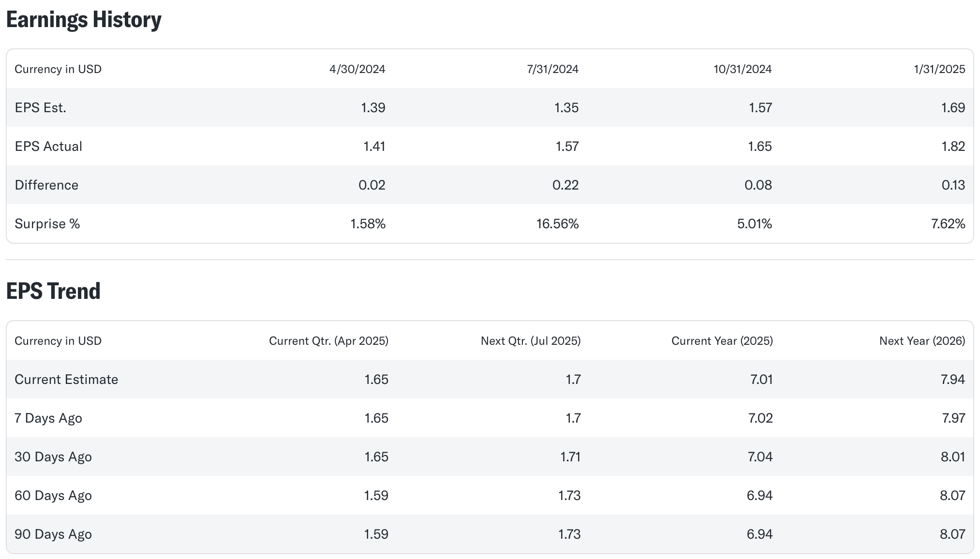Click the Next Qtr. (Jul 2025) header
Viewport: 980px width, 559px height.
(x=530, y=341)
